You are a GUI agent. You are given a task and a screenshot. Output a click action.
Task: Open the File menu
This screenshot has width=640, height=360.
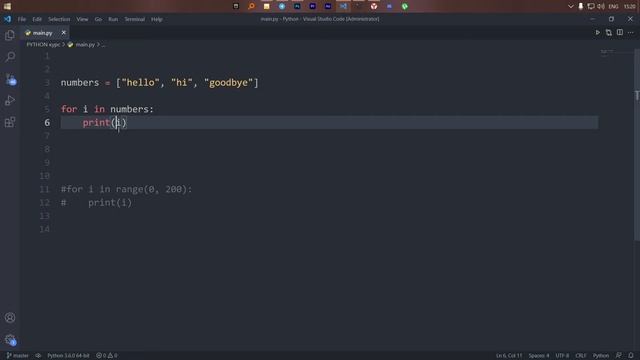click(22, 19)
